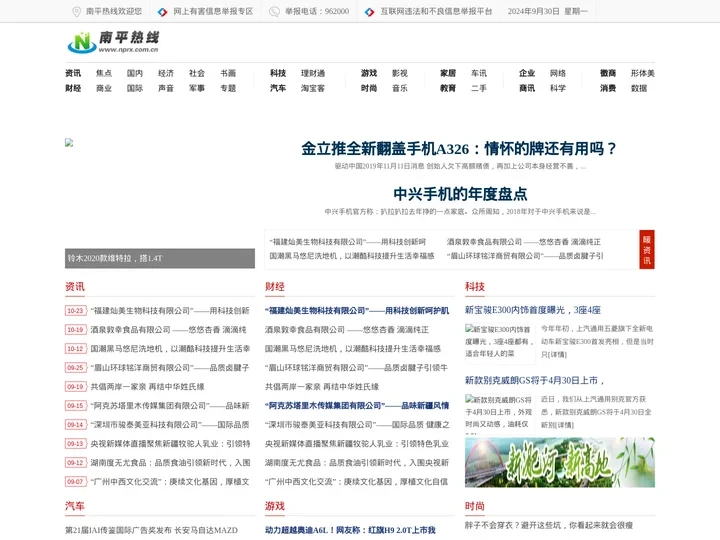This screenshot has width=720, height=540.
Task: Open the 网上有害信息举报专区 link
Action: (213, 11)
